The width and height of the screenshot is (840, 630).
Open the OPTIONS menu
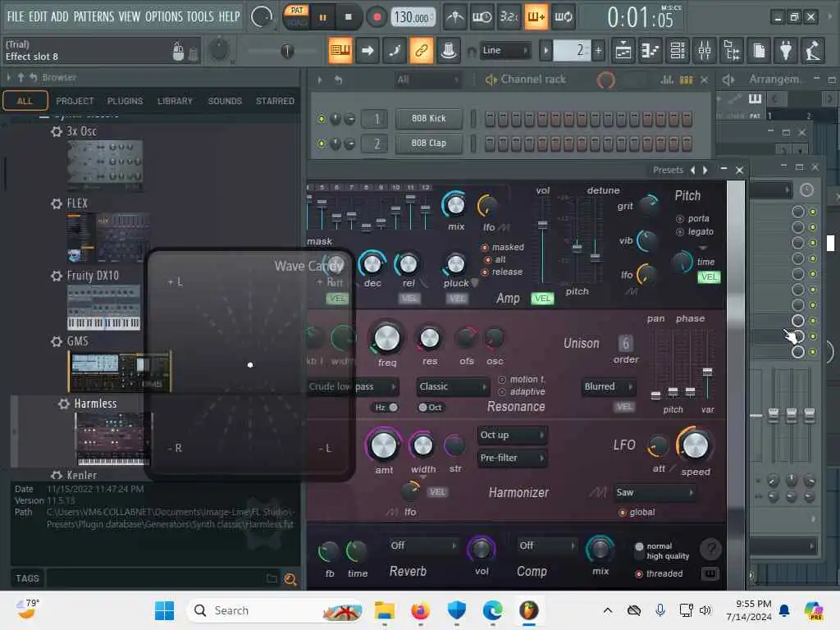[x=164, y=16]
